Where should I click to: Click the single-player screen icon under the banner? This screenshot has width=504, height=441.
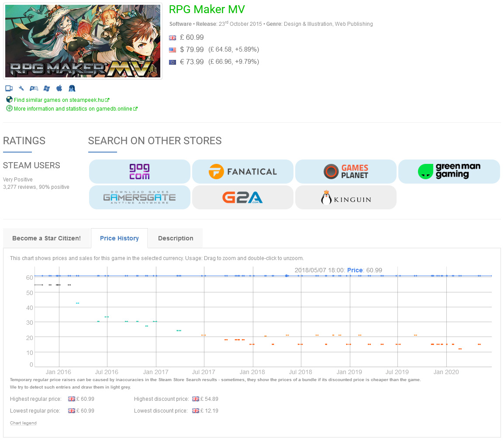(x=9, y=88)
